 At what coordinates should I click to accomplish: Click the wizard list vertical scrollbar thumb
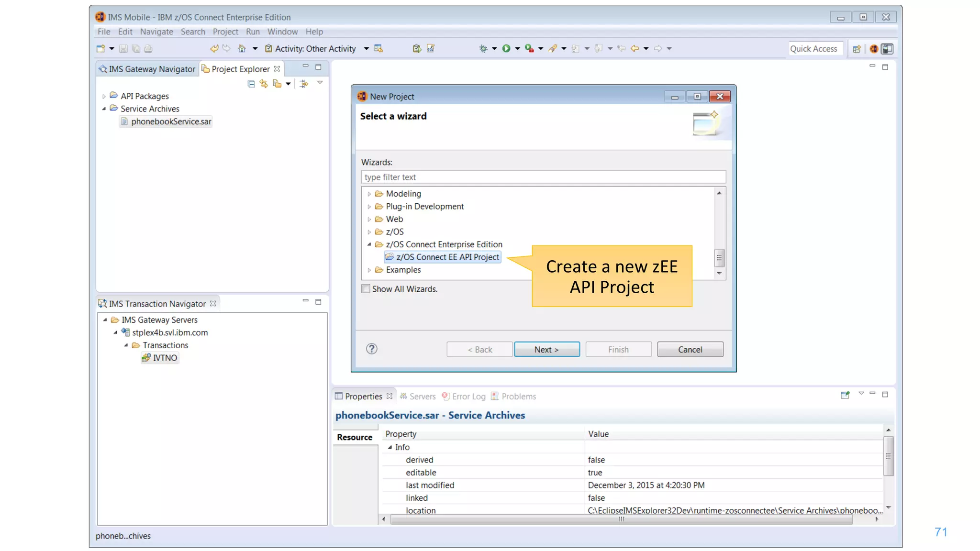pos(719,257)
